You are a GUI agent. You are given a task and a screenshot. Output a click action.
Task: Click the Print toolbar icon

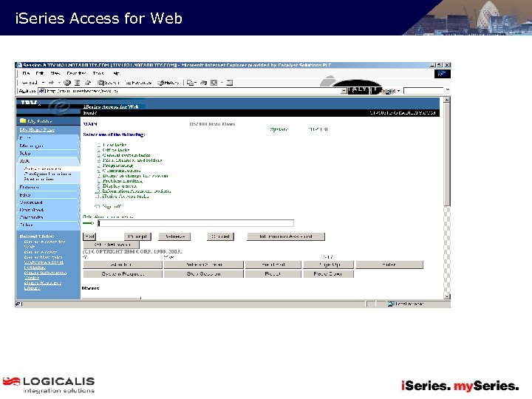click(204, 83)
